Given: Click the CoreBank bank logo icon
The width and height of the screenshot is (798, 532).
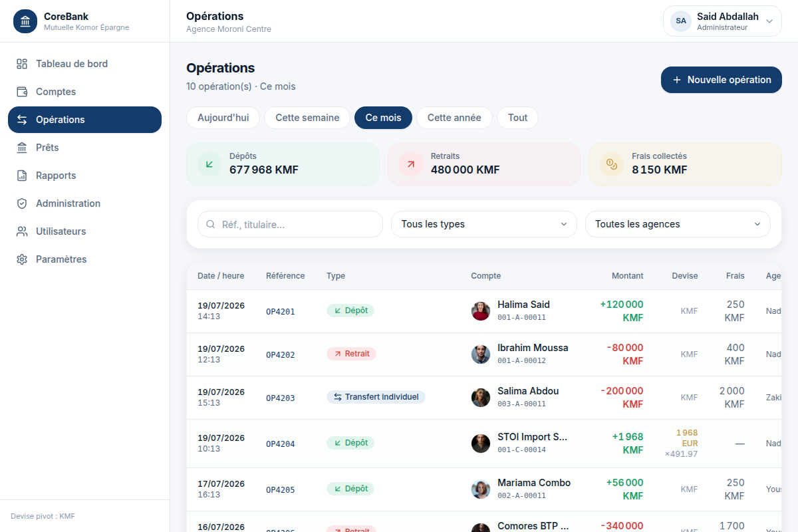Looking at the screenshot, I should pos(25,21).
